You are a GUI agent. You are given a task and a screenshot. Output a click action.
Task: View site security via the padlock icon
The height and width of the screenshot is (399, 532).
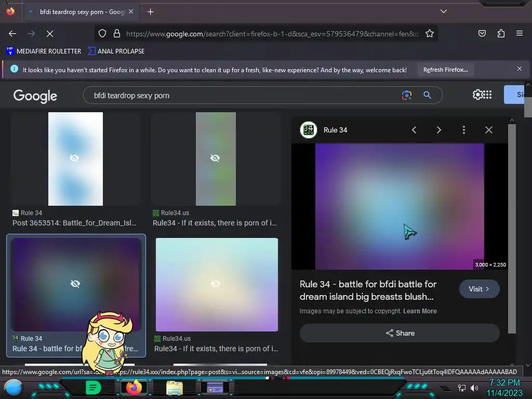point(117,33)
